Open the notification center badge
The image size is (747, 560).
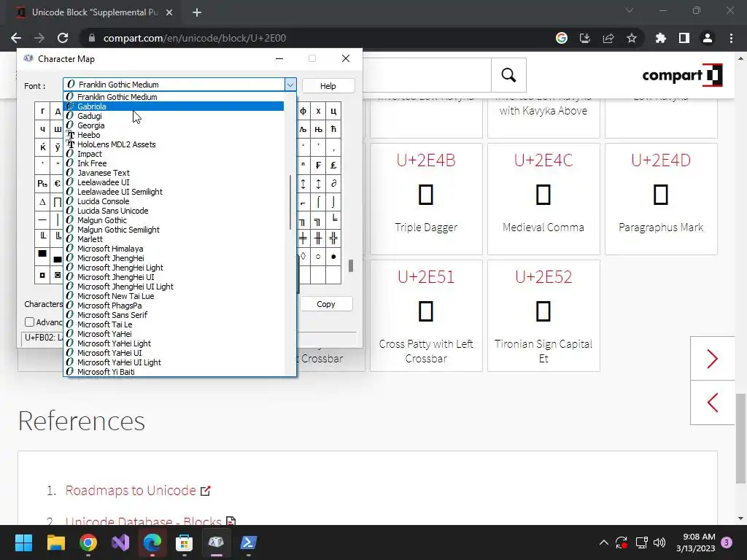point(727,542)
